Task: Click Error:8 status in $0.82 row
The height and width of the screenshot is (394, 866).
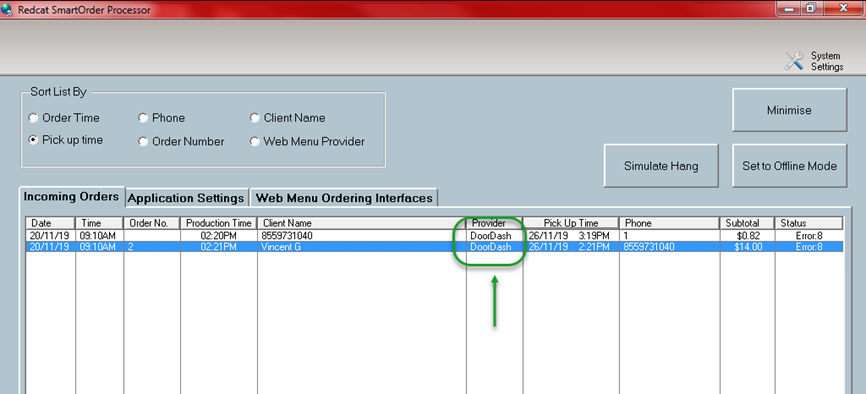Action: pyautogui.click(x=809, y=235)
